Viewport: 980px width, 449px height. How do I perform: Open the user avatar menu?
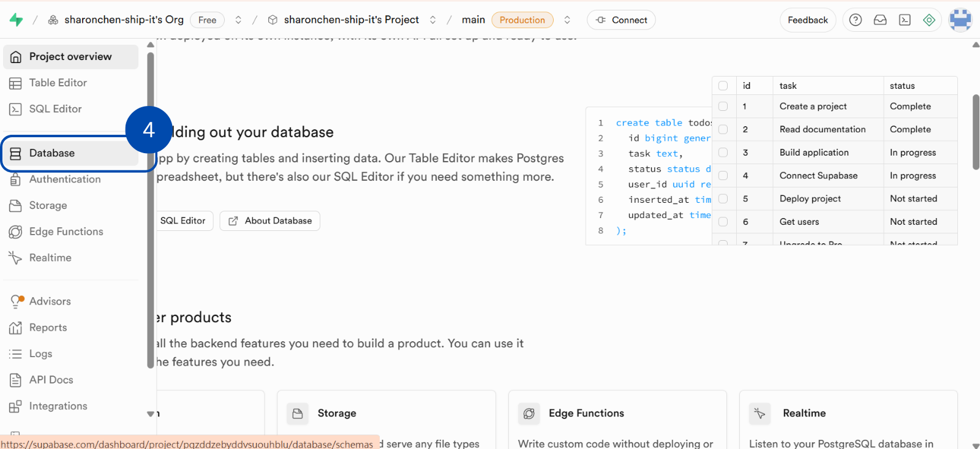pyautogui.click(x=960, y=20)
